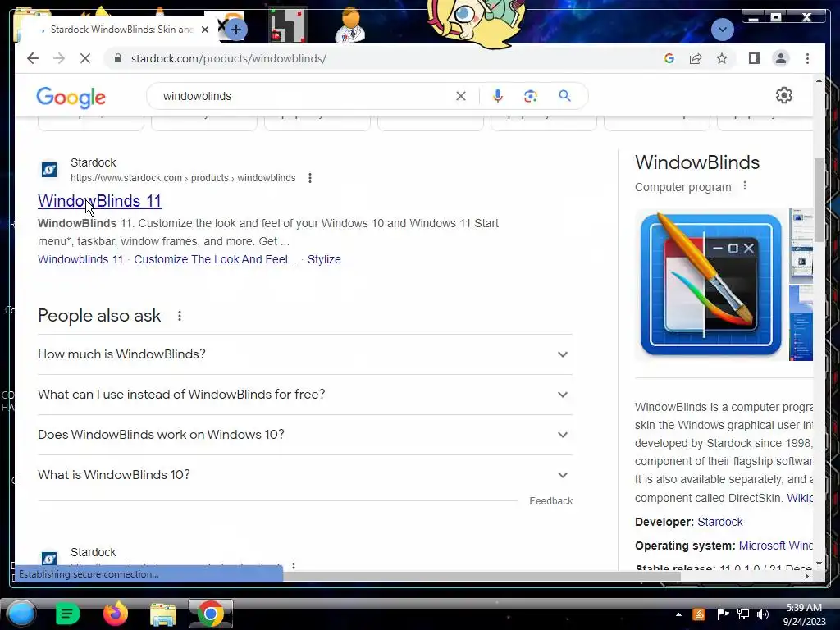
Task: Open options next to People also ask
Action: [180, 316]
